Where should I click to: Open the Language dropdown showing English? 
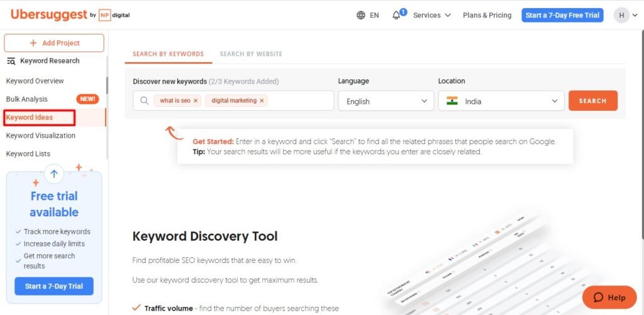(386, 101)
